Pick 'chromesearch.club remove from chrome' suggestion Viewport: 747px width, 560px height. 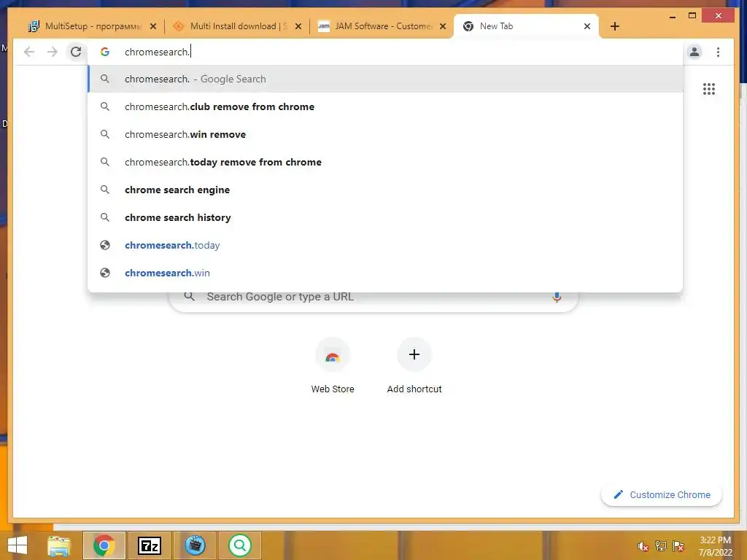tap(385, 106)
